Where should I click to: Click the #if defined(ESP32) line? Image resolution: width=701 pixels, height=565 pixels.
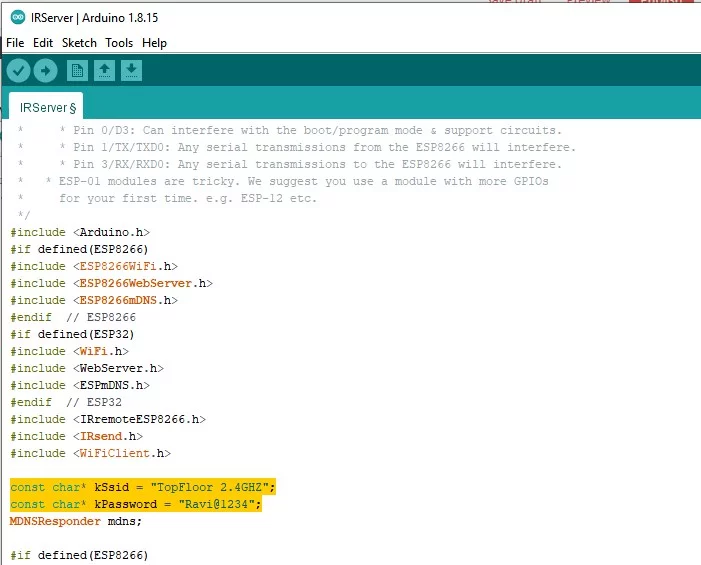click(72, 334)
